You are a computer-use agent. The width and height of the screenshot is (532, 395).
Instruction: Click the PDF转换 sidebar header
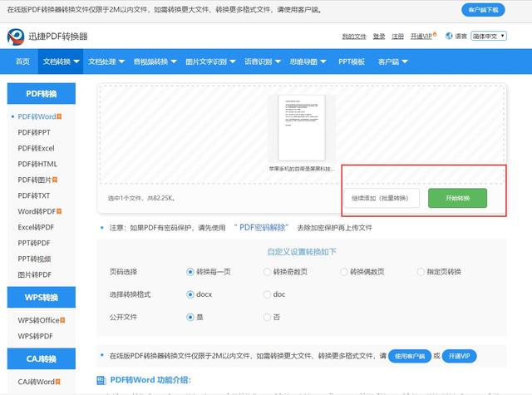(x=42, y=94)
